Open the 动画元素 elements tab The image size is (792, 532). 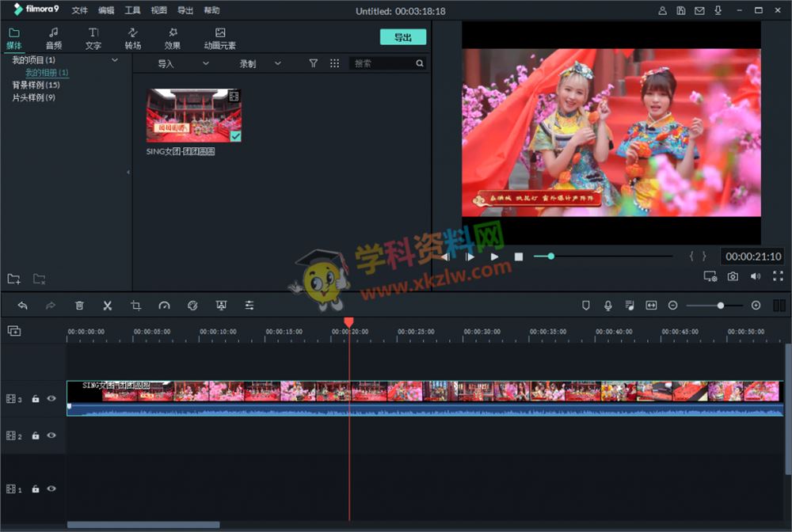219,38
